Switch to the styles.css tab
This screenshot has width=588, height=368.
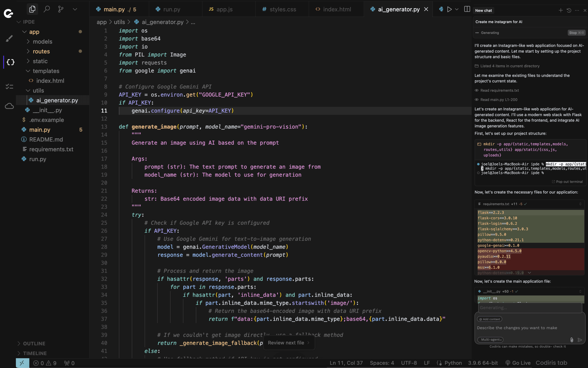[x=282, y=9]
